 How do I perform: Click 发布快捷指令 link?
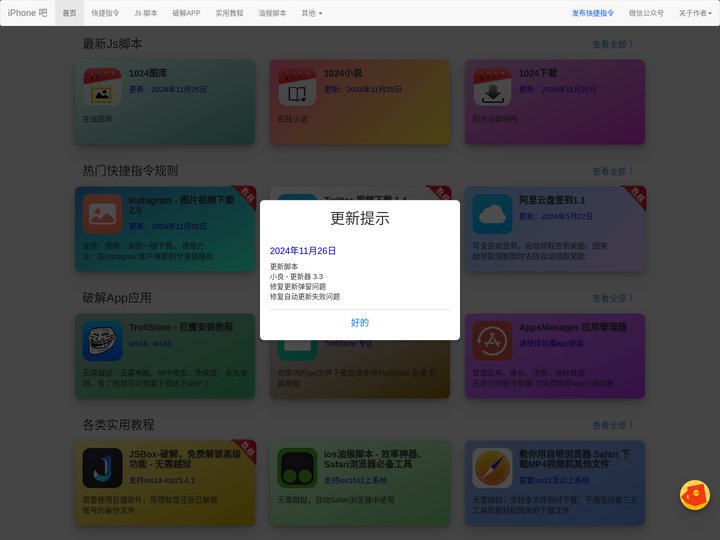(592, 13)
